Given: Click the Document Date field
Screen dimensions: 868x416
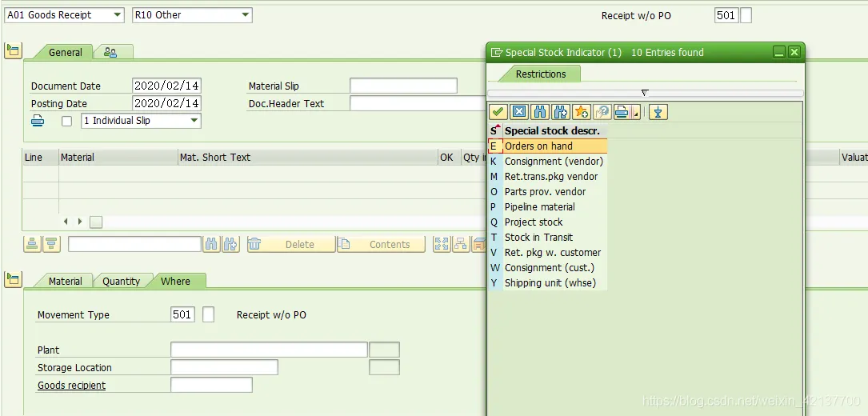Looking at the screenshot, I should click(x=166, y=86).
